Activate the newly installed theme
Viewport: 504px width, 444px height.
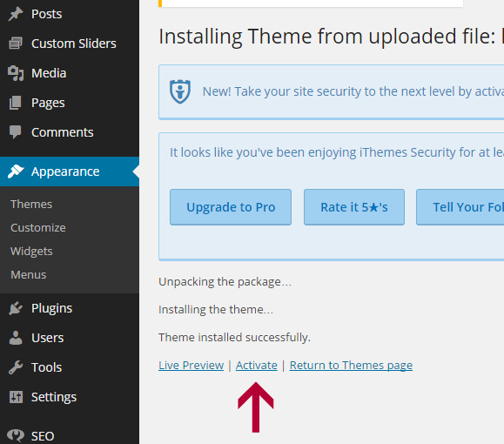257,366
